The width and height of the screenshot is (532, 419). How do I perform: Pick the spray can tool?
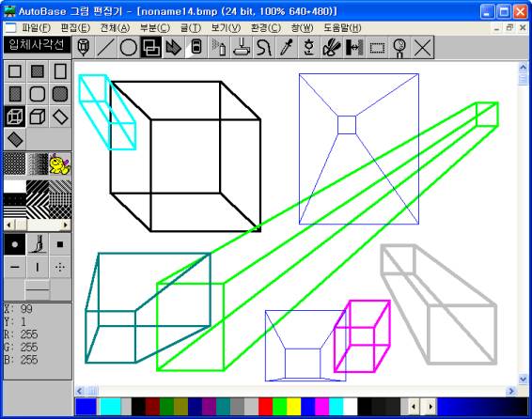219,48
